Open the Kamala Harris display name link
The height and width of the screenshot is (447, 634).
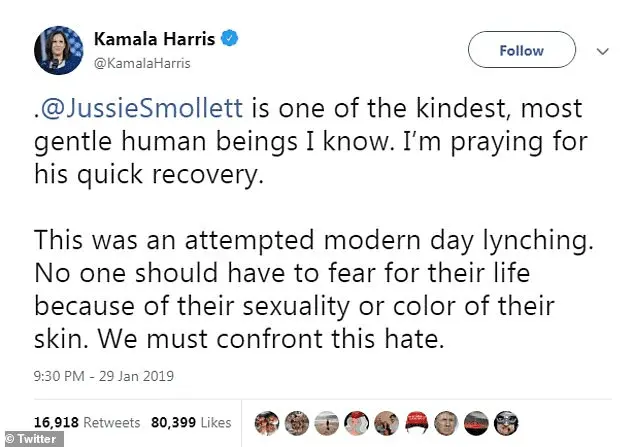click(x=156, y=41)
